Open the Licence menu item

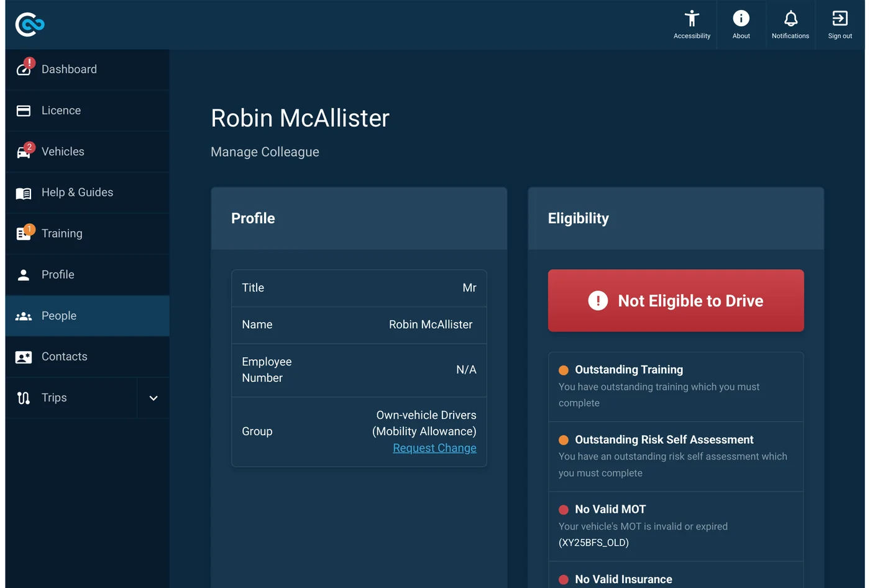pyautogui.click(x=87, y=111)
